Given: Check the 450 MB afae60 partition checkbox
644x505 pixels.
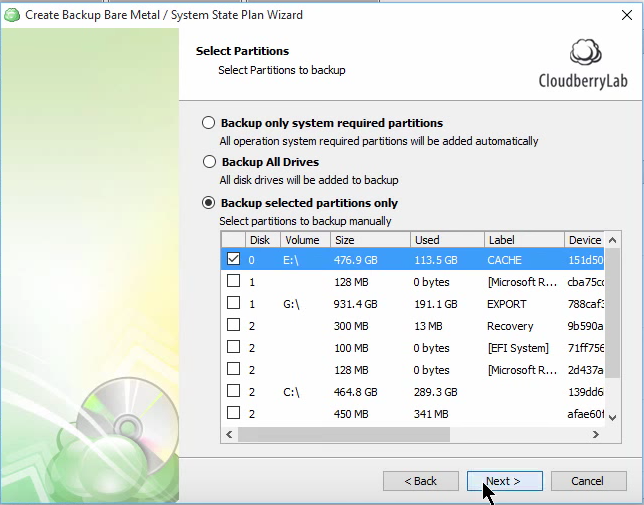Looking at the screenshot, I should [x=233, y=413].
